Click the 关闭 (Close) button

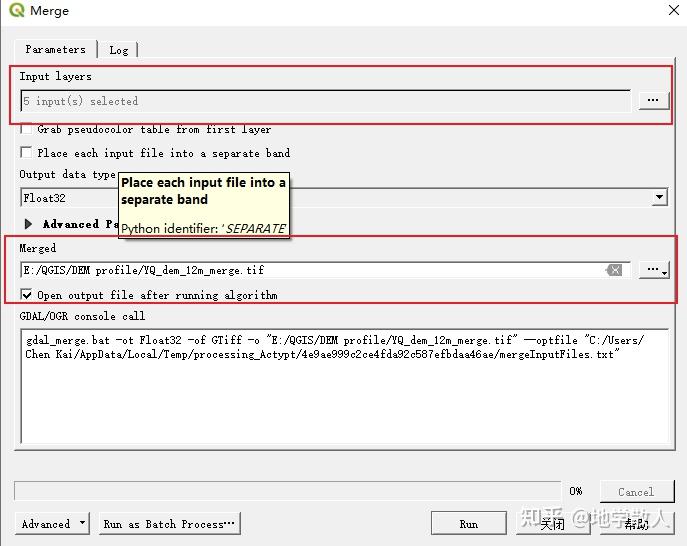coord(552,524)
